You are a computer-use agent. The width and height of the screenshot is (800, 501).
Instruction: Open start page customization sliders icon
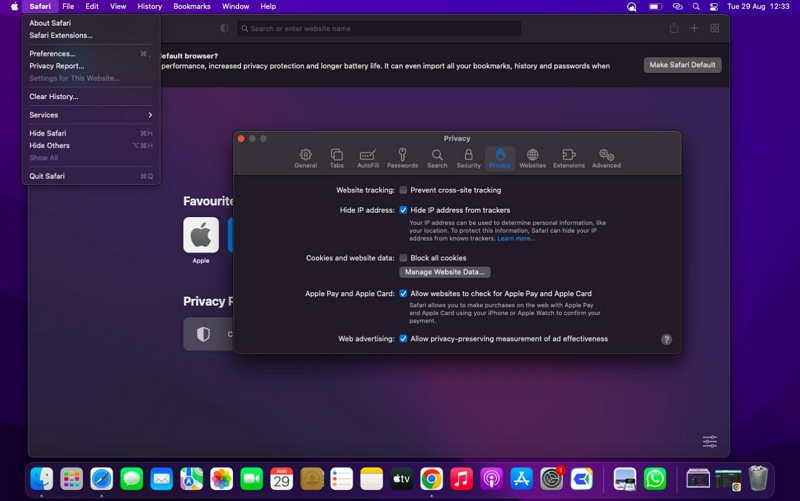pyautogui.click(x=710, y=441)
